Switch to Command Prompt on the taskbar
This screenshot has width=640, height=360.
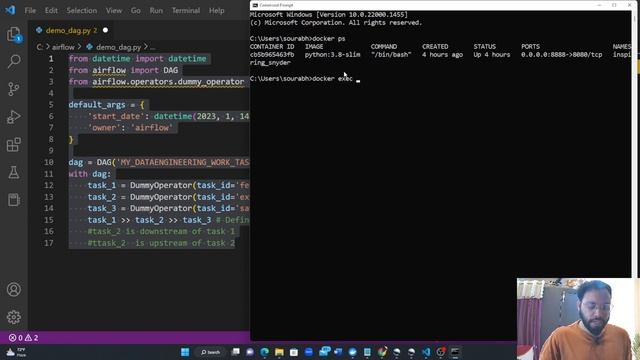[455, 352]
